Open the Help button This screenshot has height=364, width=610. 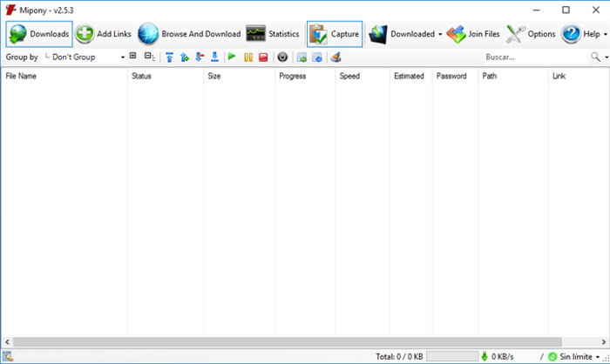pyautogui.click(x=580, y=34)
